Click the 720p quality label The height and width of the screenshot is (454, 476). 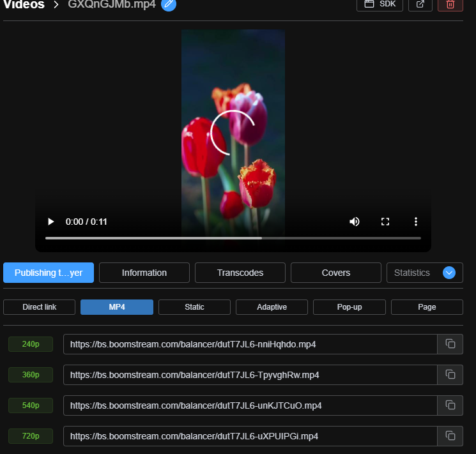[31, 436]
